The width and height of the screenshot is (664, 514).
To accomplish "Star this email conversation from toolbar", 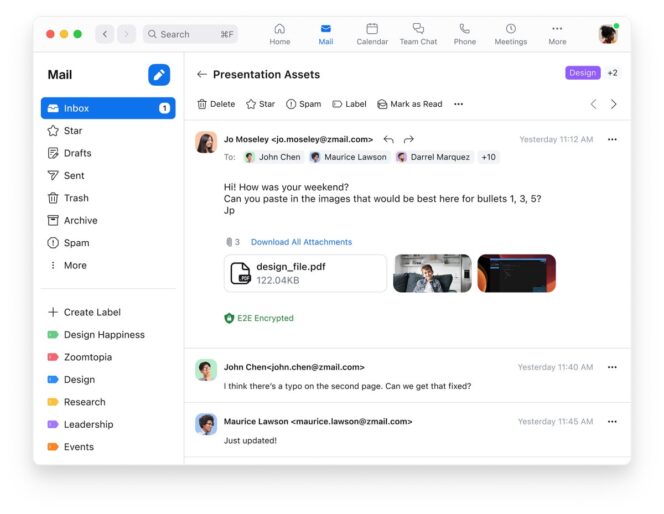I will [260, 104].
